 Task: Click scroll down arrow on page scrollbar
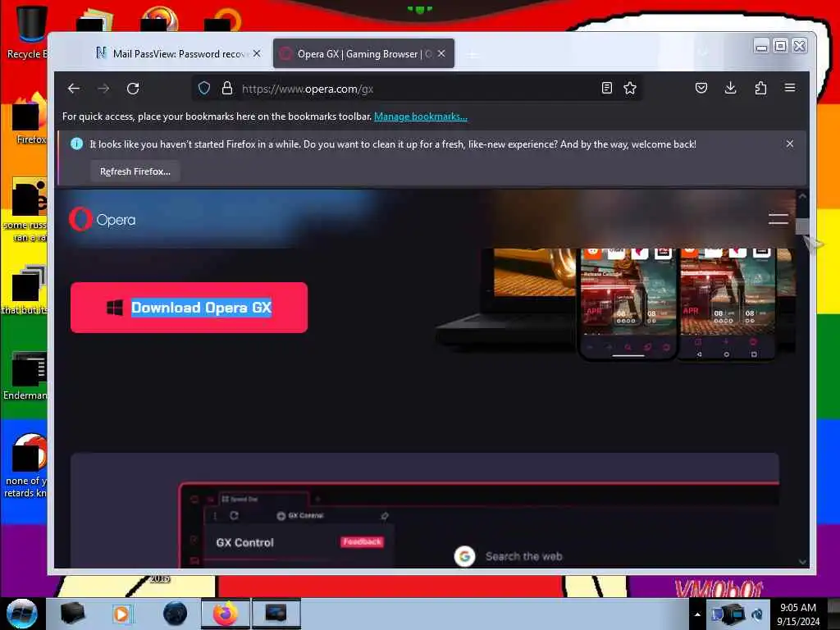pyautogui.click(x=802, y=561)
